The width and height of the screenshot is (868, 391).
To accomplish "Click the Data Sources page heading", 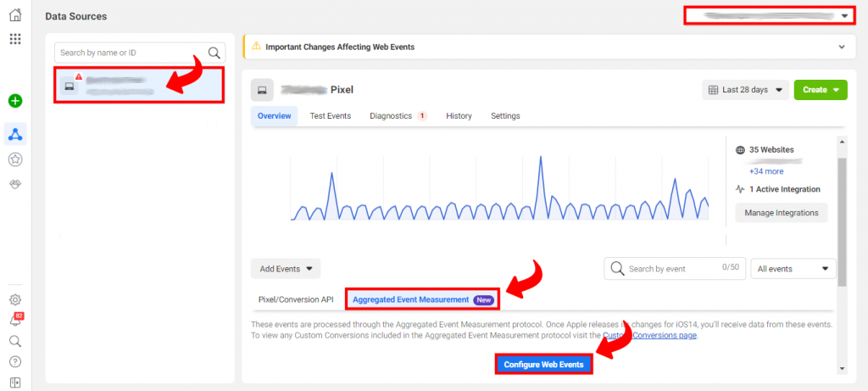I will [75, 17].
